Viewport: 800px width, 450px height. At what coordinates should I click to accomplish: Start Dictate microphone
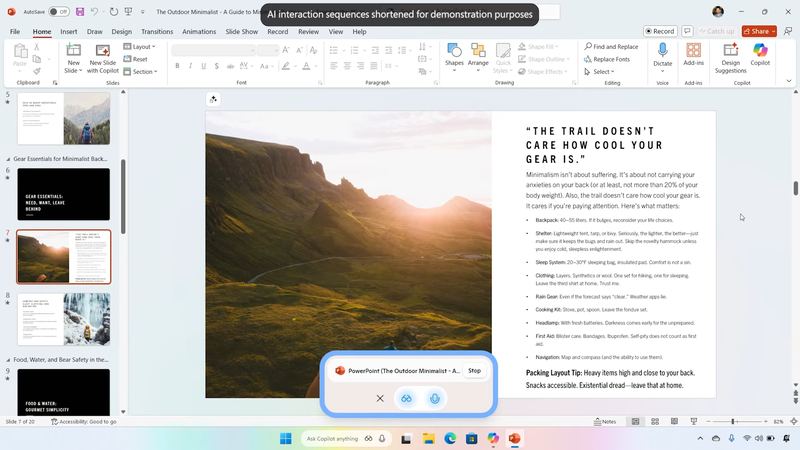pos(662,55)
